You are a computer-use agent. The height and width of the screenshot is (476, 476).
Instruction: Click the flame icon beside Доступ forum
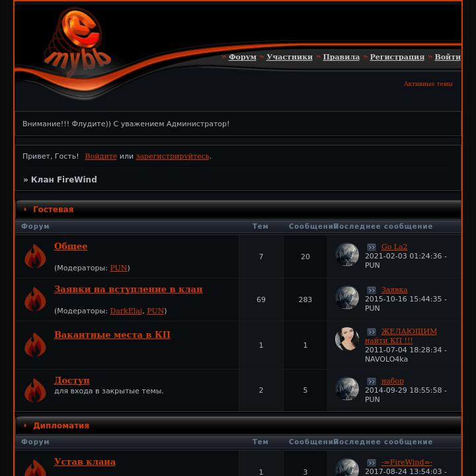coord(35,390)
